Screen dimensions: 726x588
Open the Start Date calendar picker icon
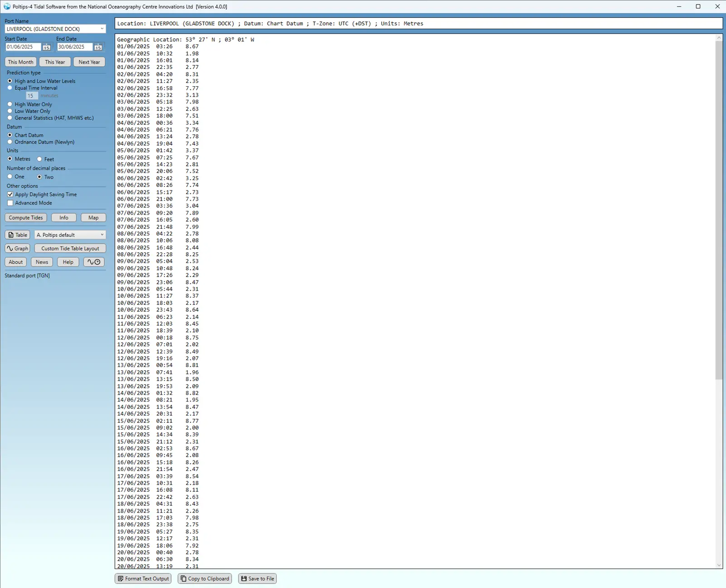tap(46, 47)
